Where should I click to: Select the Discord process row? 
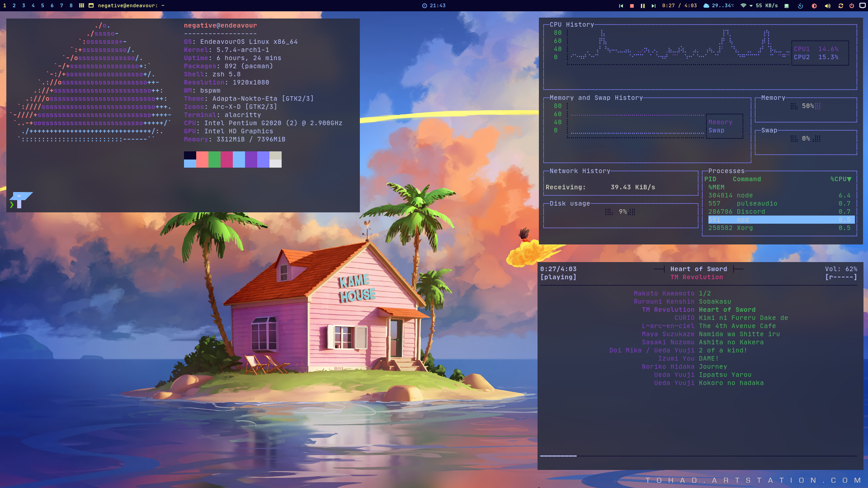pyautogui.click(x=781, y=212)
